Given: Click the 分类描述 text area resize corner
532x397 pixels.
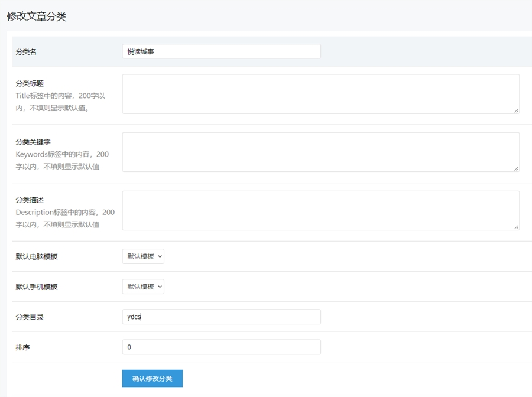Looking at the screenshot, I should 516,226.
